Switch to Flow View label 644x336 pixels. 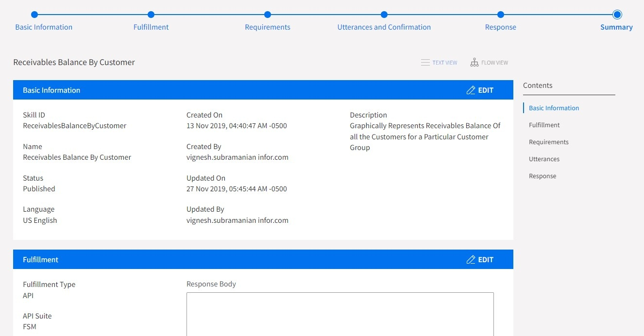pyautogui.click(x=494, y=63)
